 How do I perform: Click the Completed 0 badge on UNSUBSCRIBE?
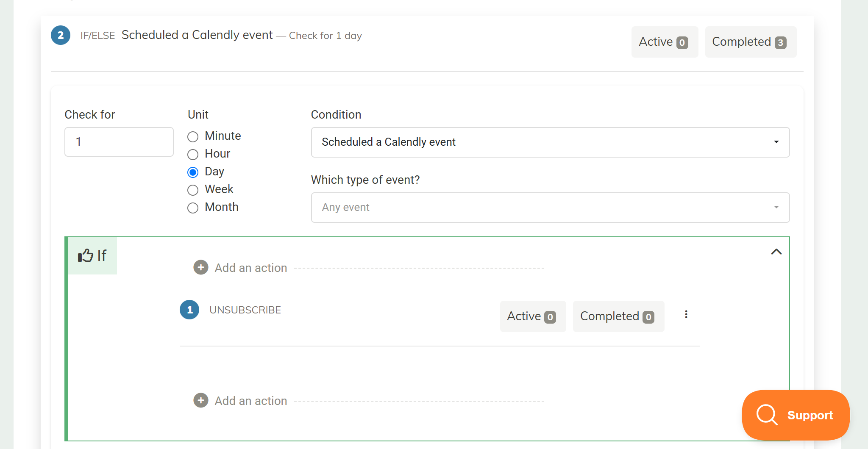(618, 316)
